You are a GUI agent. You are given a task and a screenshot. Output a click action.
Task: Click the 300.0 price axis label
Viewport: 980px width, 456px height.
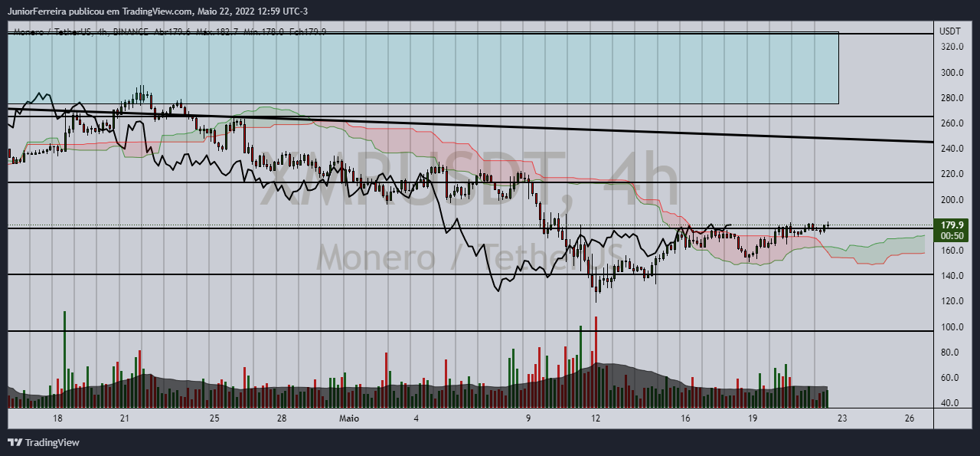[952, 73]
